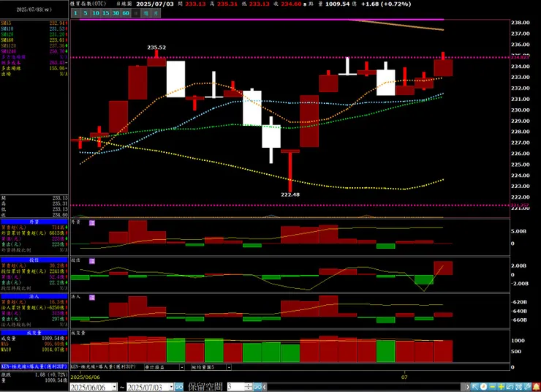Switch chart to daily (日) period
The width and height of the screenshot is (541, 392).
tap(136, 13)
